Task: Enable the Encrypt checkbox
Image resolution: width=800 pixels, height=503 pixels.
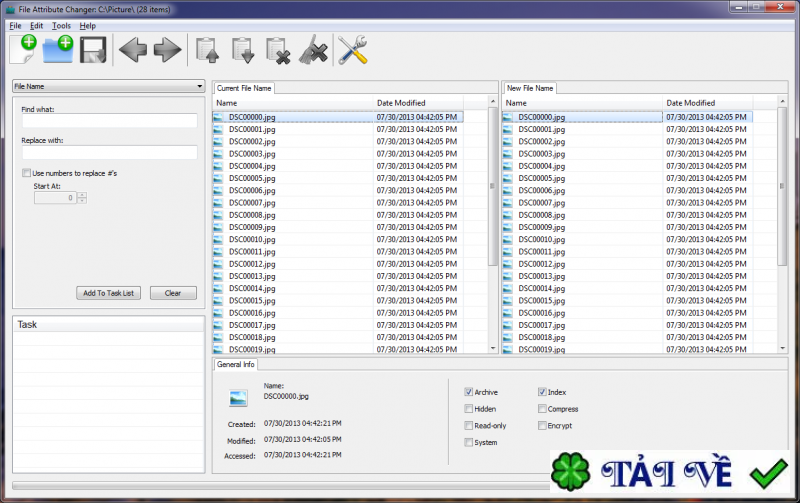Action: 542,425
